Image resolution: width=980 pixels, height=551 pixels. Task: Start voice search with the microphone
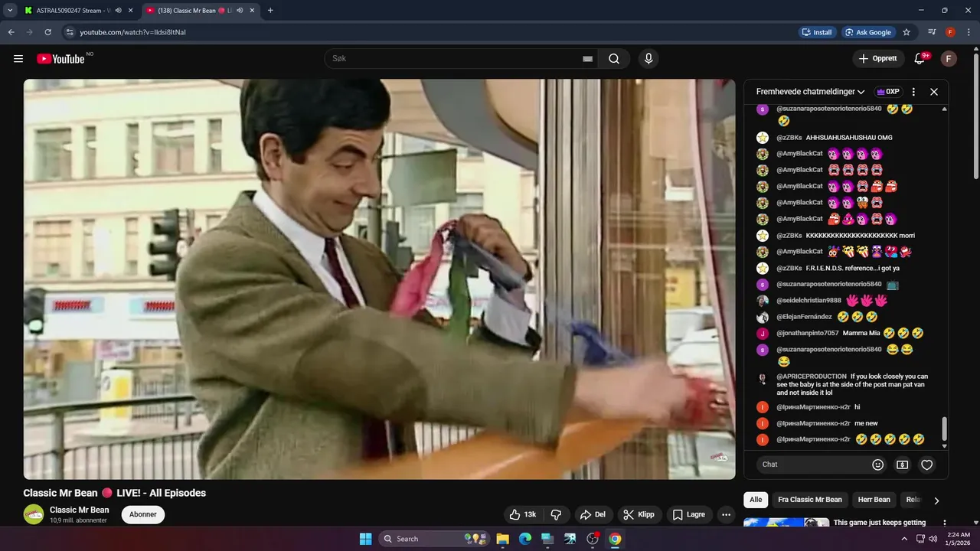tap(648, 59)
